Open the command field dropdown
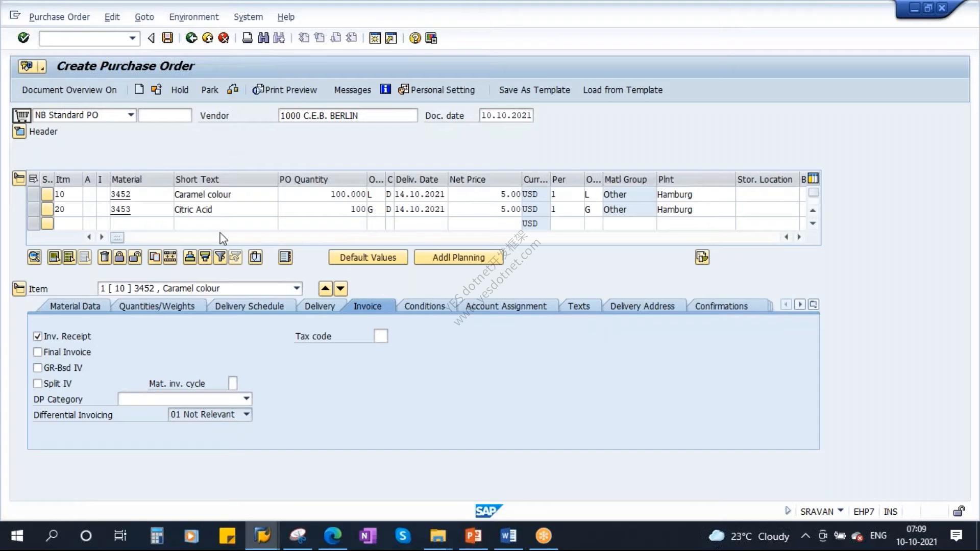The image size is (980, 551). (132, 38)
